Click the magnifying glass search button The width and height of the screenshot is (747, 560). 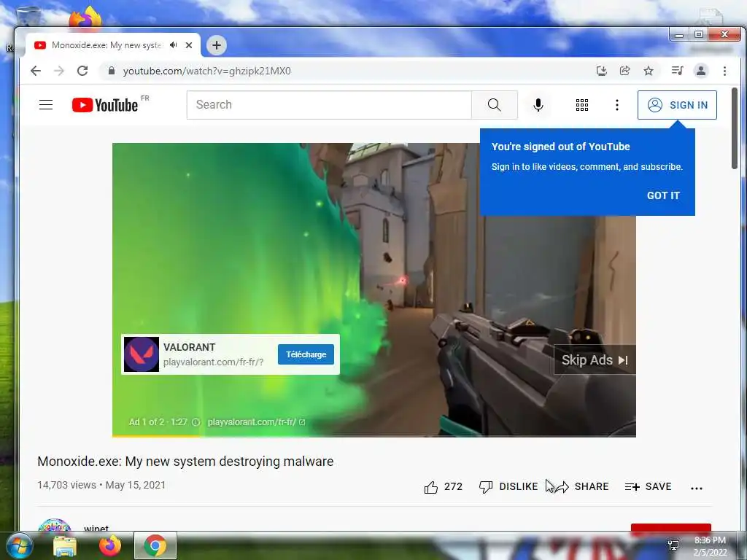[x=495, y=105]
